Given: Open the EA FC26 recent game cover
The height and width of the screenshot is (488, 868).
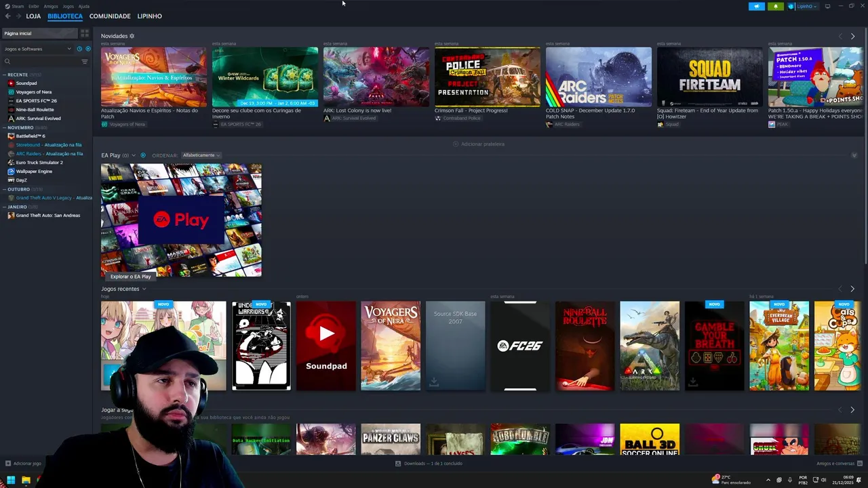Looking at the screenshot, I should coord(520,346).
